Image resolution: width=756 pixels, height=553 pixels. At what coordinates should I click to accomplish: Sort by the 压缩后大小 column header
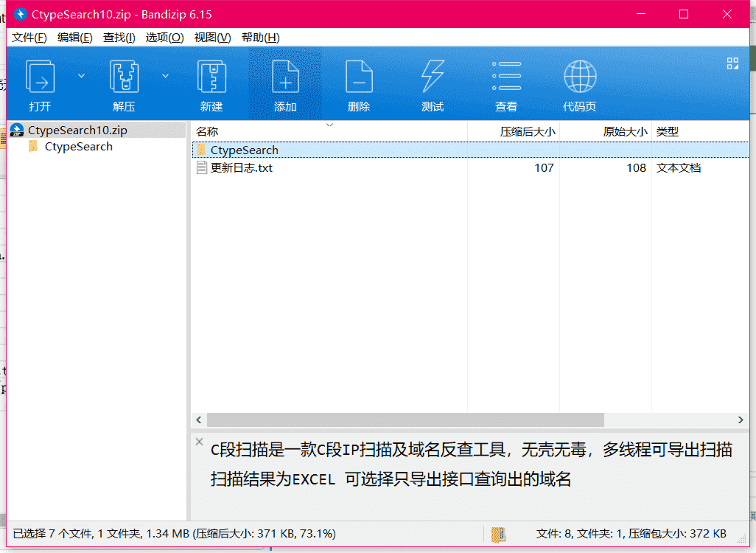514,131
